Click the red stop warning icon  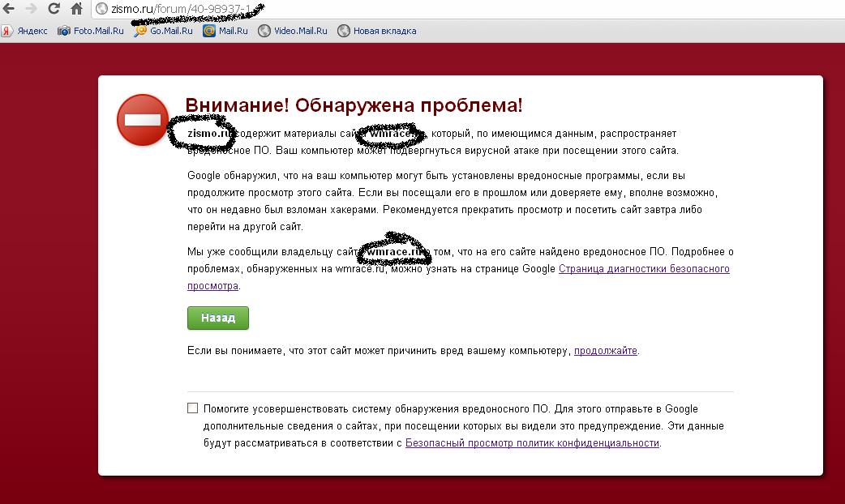click(x=143, y=120)
